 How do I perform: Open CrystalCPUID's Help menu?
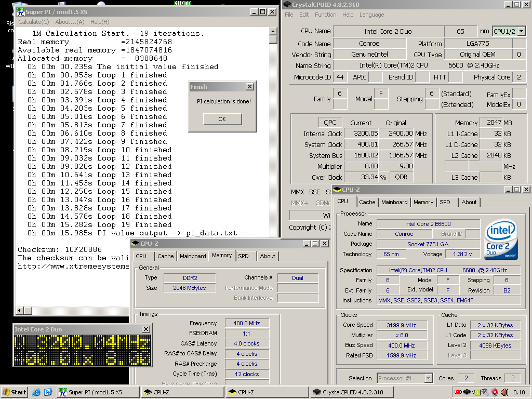pyautogui.click(x=348, y=15)
